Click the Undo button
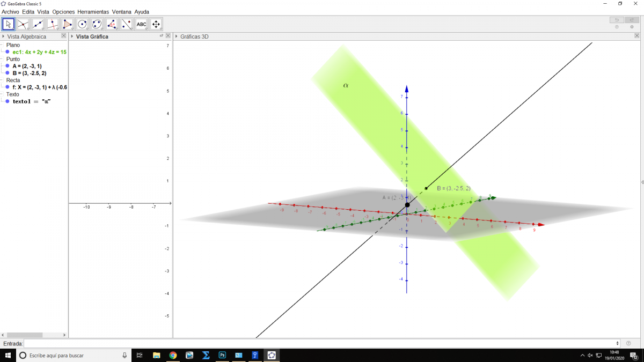 click(x=617, y=20)
